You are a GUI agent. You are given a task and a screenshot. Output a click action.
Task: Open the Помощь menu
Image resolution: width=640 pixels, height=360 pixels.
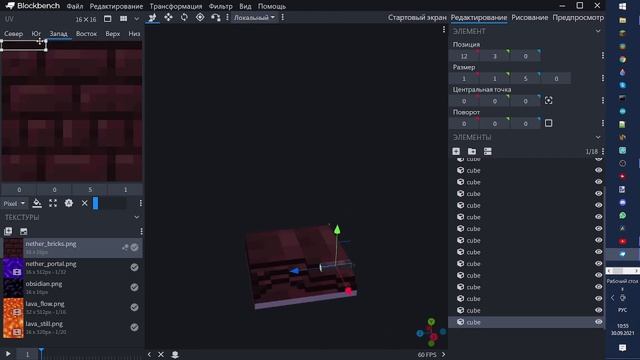coord(271,6)
